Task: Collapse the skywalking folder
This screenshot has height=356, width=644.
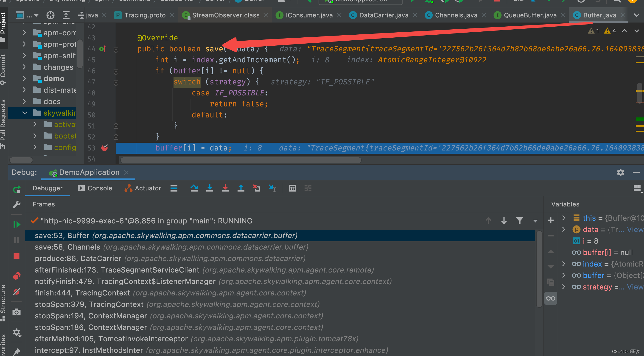Action: tap(25, 113)
